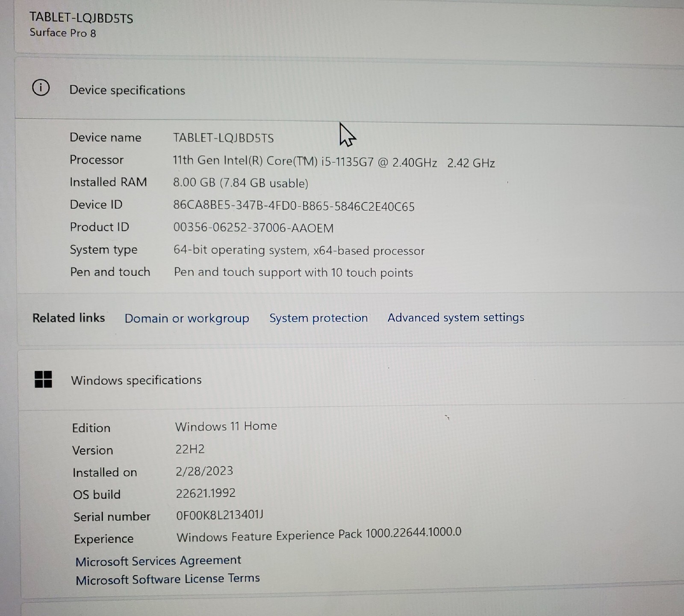Select Pen and touch support value
Image resolution: width=684 pixels, height=616 pixels.
tap(293, 272)
